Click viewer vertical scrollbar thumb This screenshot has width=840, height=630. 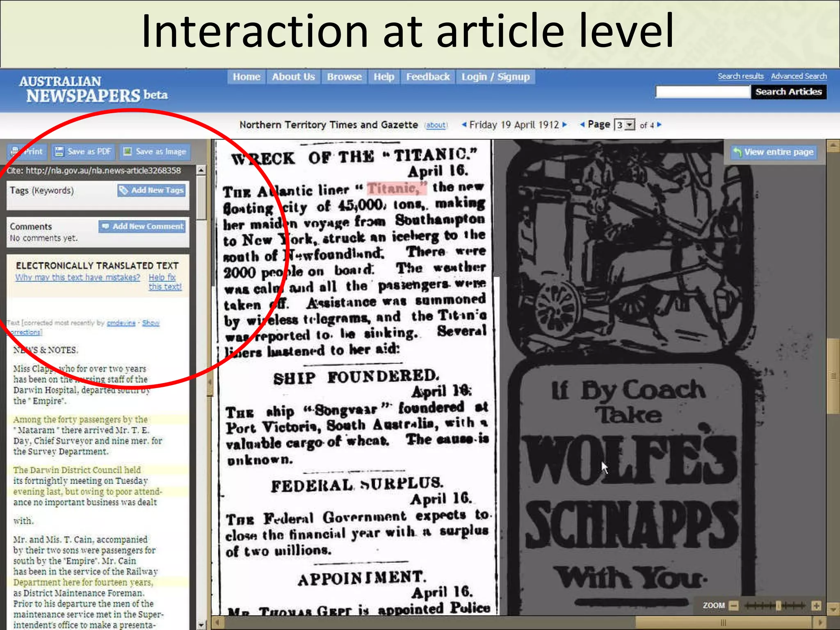pos(833,376)
